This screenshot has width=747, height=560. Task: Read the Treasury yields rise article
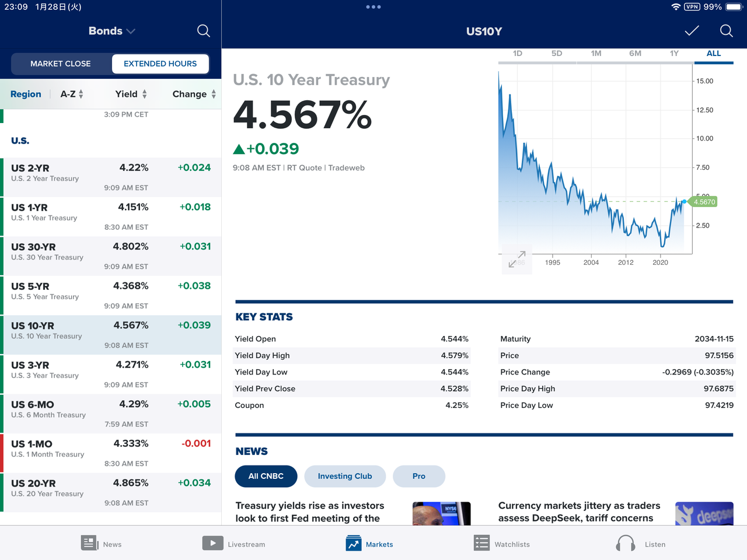click(x=310, y=512)
